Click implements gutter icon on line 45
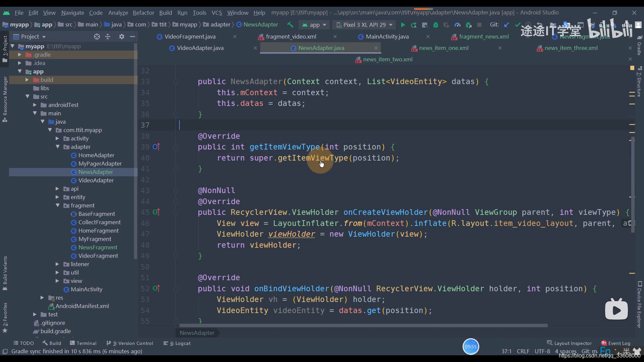 pyautogui.click(x=156, y=212)
